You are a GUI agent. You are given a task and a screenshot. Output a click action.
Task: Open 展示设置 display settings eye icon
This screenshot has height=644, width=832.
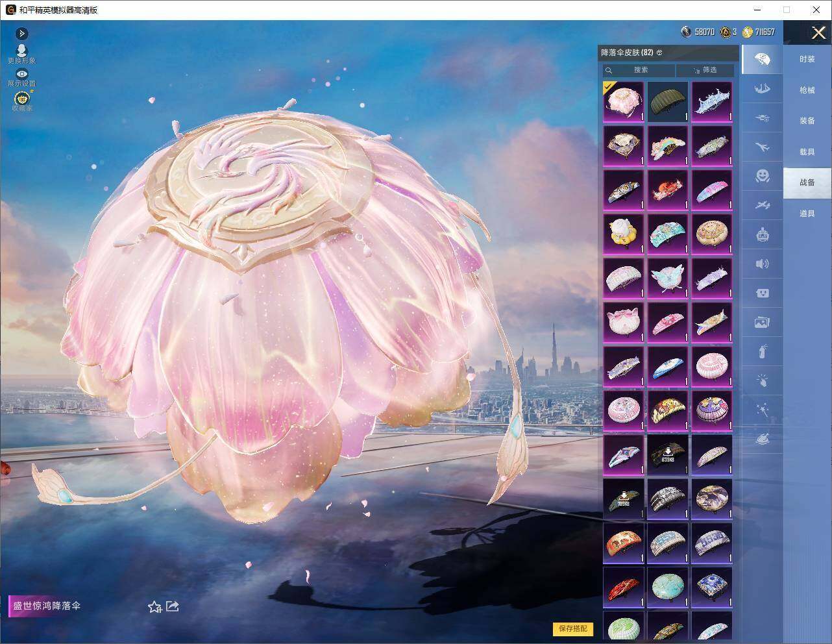pyautogui.click(x=21, y=77)
